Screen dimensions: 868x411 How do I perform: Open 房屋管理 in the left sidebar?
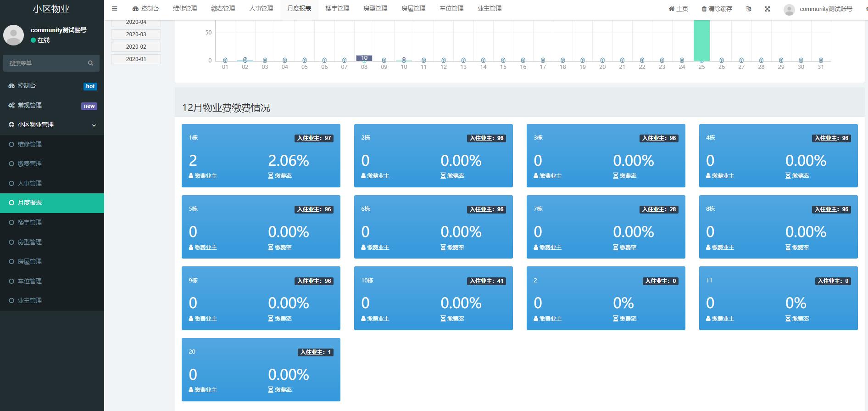(x=30, y=262)
